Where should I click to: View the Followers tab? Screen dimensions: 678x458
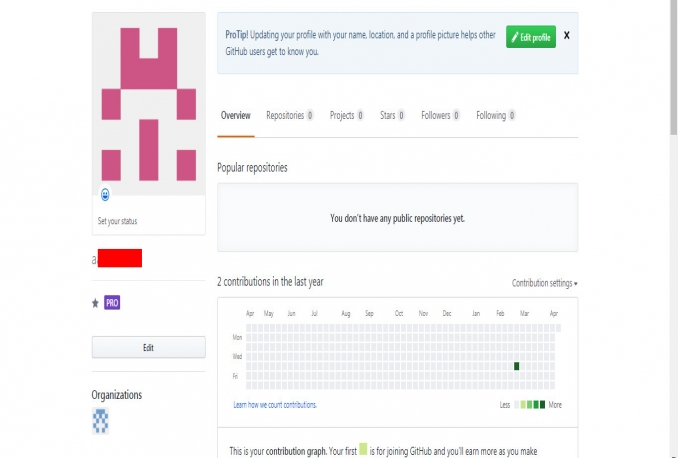click(440, 116)
